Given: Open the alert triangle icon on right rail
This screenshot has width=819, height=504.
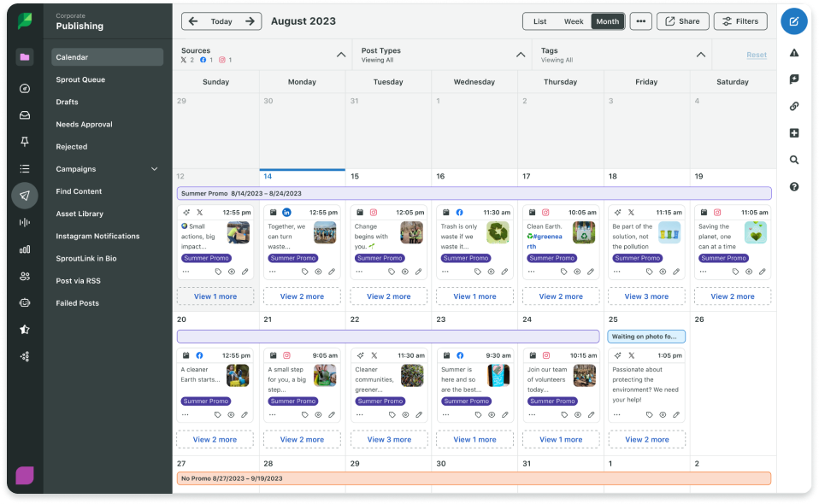Looking at the screenshot, I should point(794,53).
